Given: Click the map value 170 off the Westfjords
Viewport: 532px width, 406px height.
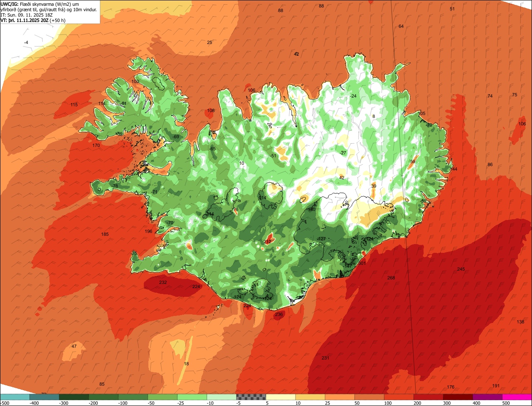Looking at the screenshot, I should coord(96,145).
